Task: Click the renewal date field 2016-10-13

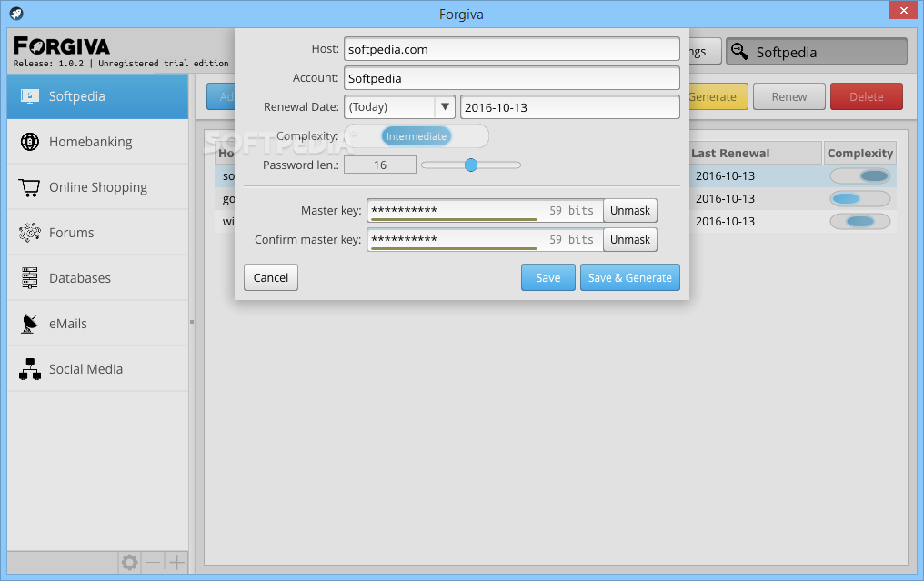Action: pyautogui.click(x=570, y=107)
